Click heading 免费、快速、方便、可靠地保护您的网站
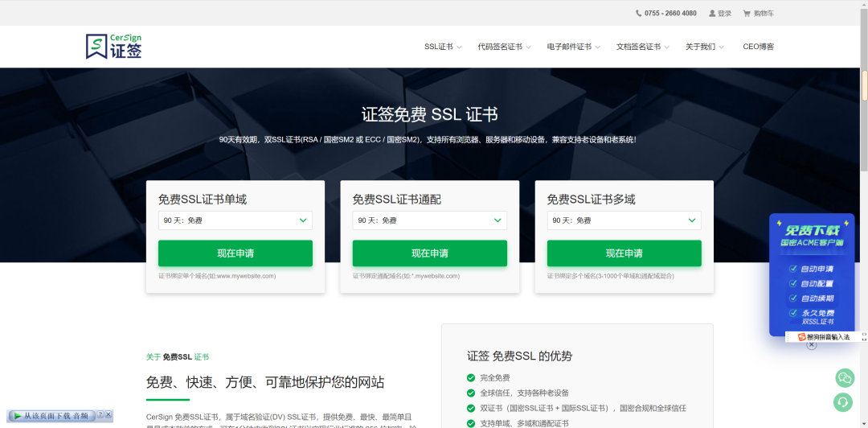Screen dimensions: 868x428 265,382
